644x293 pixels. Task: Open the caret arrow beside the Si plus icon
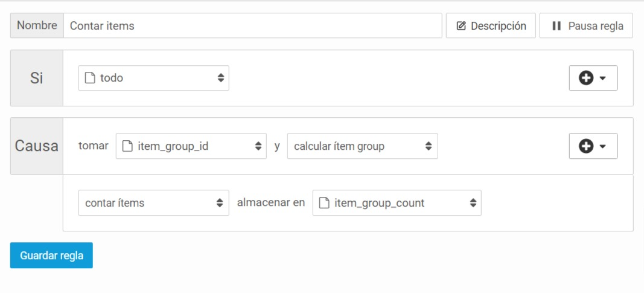point(602,78)
